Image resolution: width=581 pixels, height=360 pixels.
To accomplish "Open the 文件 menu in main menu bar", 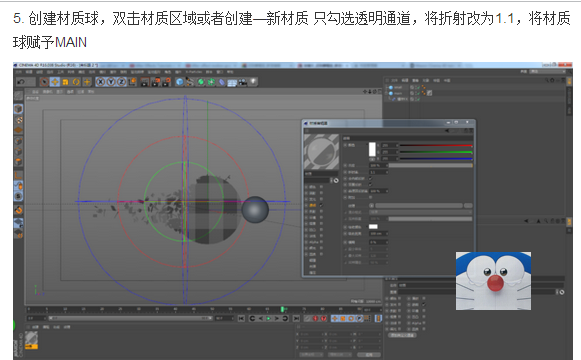I will 18,72.
